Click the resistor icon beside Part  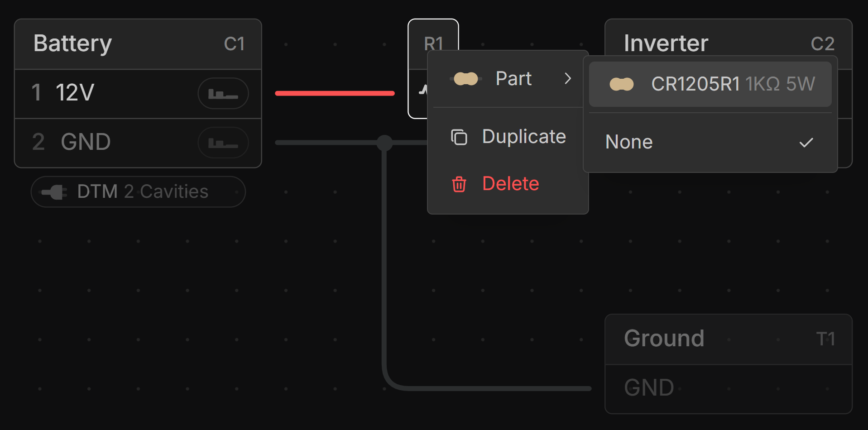[x=466, y=79]
